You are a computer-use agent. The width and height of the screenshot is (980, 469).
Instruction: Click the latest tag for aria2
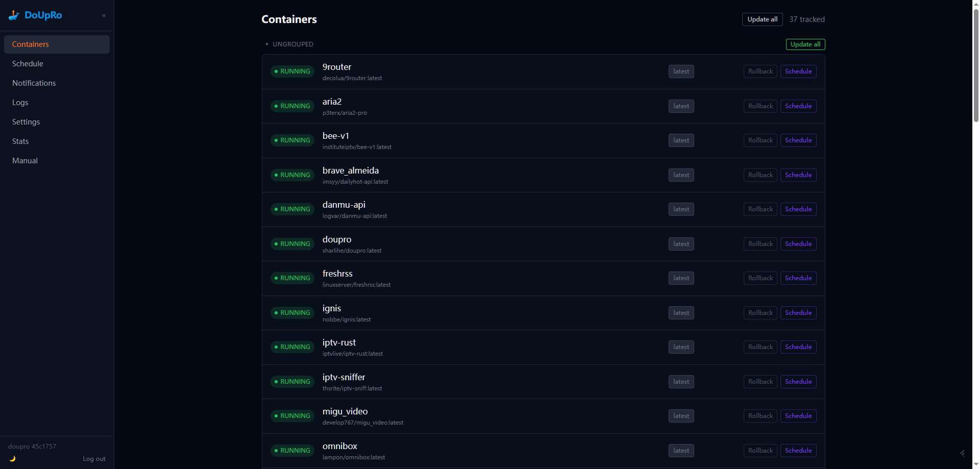coord(681,106)
